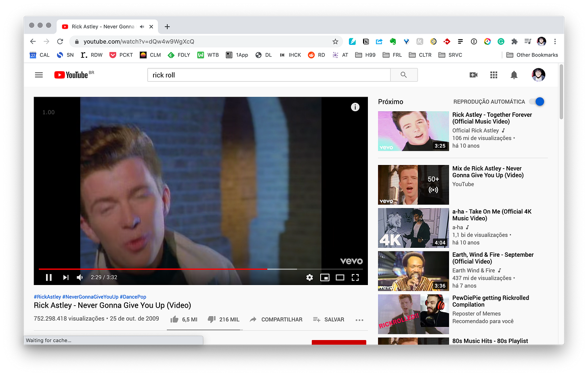Viewport: 588px width, 376px height.
Task: Expand the FRL bookmarks folder
Action: pyautogui.click(x=392, y=55)
